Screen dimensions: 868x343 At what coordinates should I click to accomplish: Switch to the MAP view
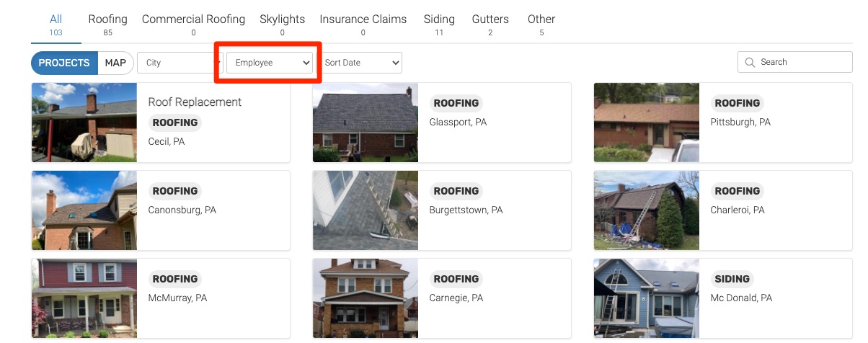pyautogui.click(x=115, y=63)
